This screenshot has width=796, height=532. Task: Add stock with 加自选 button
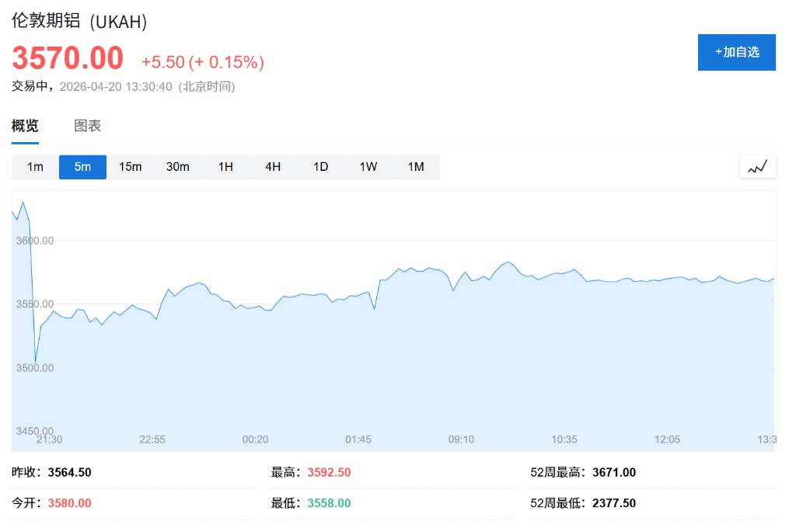pyautogui.click(x=736, y=52)
